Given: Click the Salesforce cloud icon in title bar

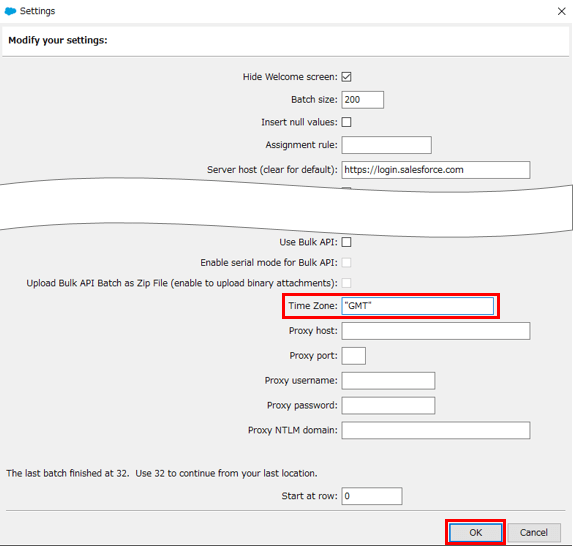Looking at the screenshot, I should 10,11.
